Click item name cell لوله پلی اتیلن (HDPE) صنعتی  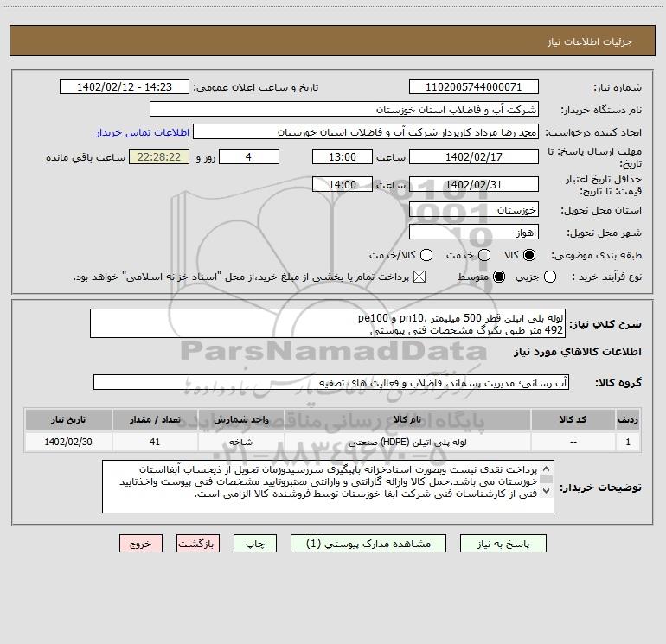pos(407,442)
